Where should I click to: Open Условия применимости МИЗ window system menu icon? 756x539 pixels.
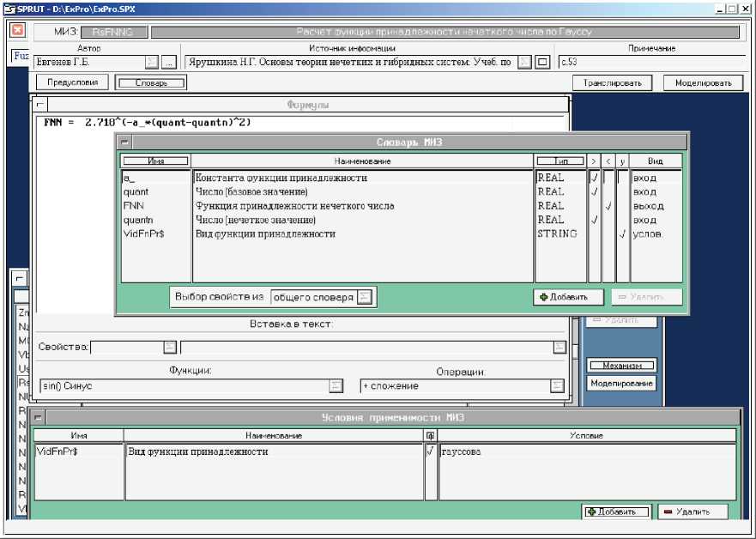(38, 417)
